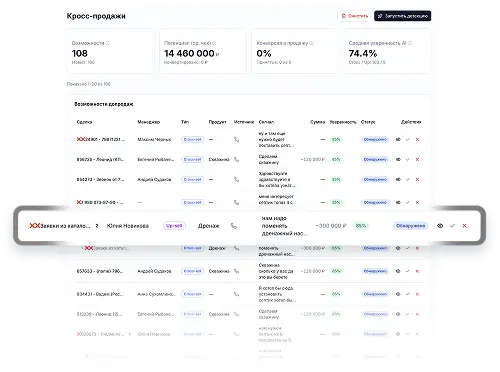The height and width of the screenshot is (372, 500).
Task: View eye icon in deal 510239 row
Action: 398,314
